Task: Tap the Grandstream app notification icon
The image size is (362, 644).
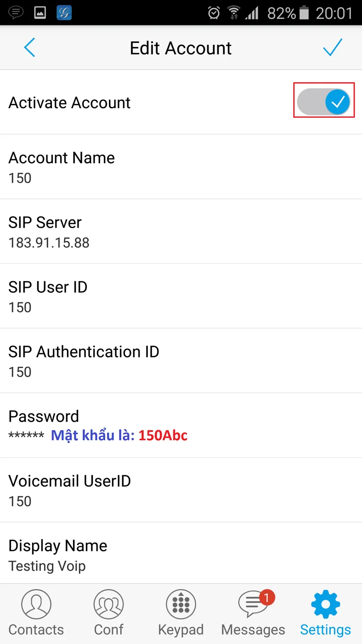Action: [64, 12]
